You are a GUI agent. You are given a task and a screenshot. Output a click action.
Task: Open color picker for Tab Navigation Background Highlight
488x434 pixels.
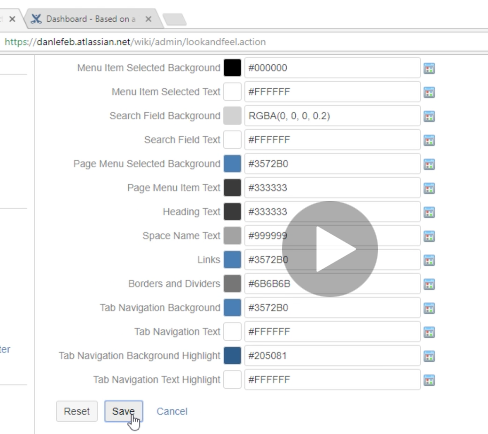(429, 356)
